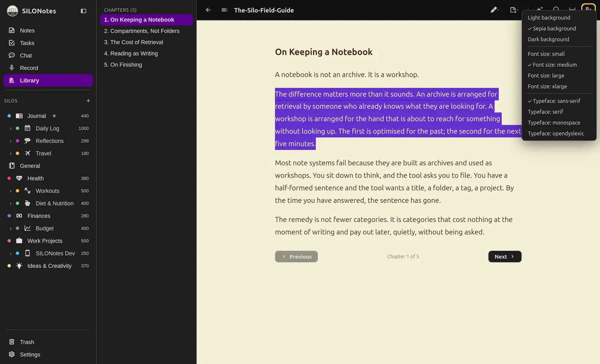
Task: Expand the Daily Log silo chevron
Action: pyautogui.click(x=10, y=129)
